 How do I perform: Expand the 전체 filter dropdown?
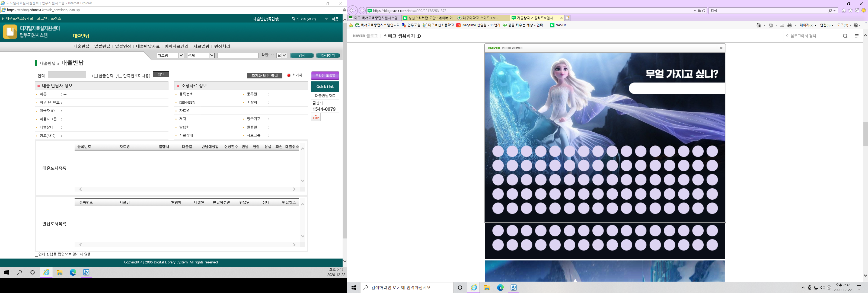click(212, 56)
